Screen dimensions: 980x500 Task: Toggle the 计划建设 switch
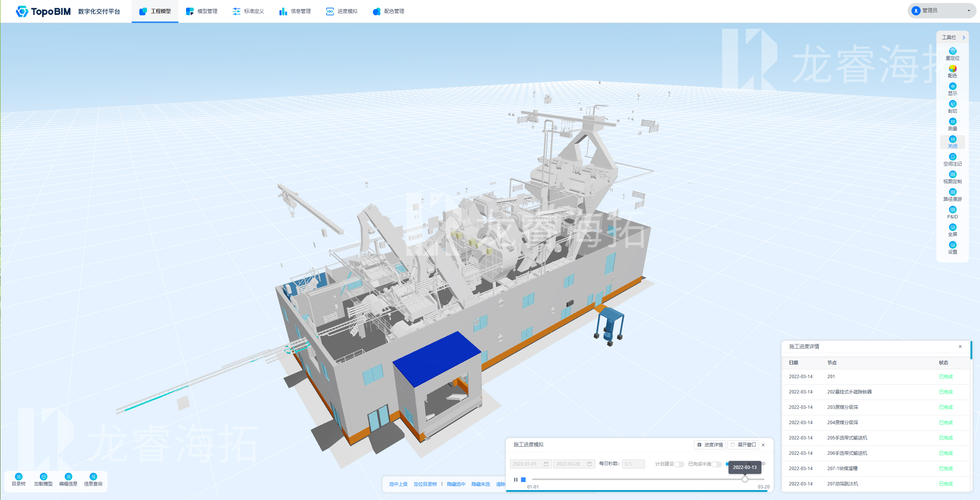(679, 464)
